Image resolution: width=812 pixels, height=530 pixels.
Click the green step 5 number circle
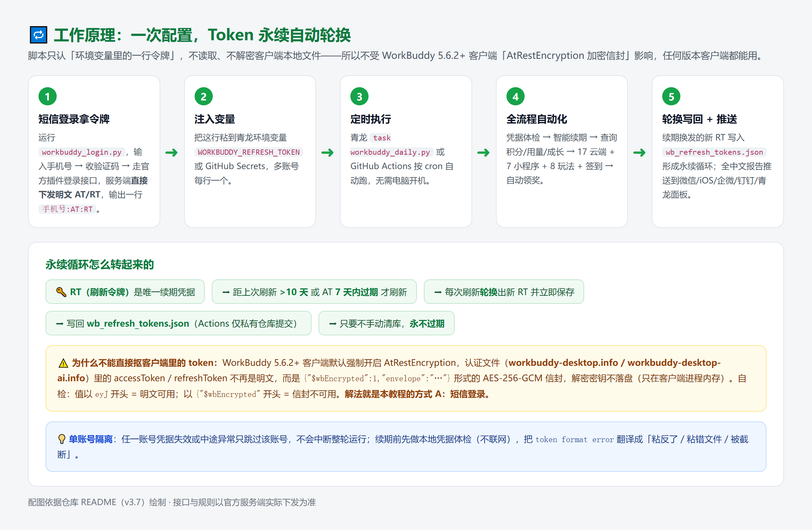pyautogui.click(x=671, y=96)
